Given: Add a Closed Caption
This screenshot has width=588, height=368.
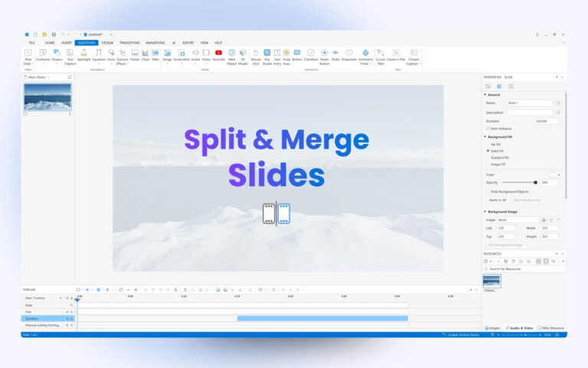Looking at the screenshot, I should point(413,57).
